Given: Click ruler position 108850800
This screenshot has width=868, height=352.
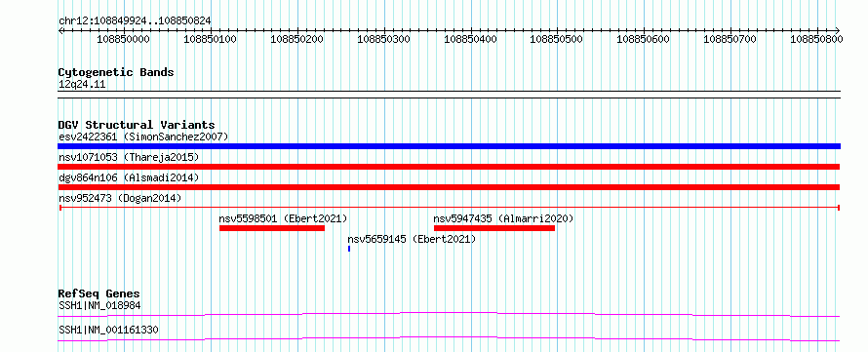Looking at the screenshot, I should tap(816, 39).
